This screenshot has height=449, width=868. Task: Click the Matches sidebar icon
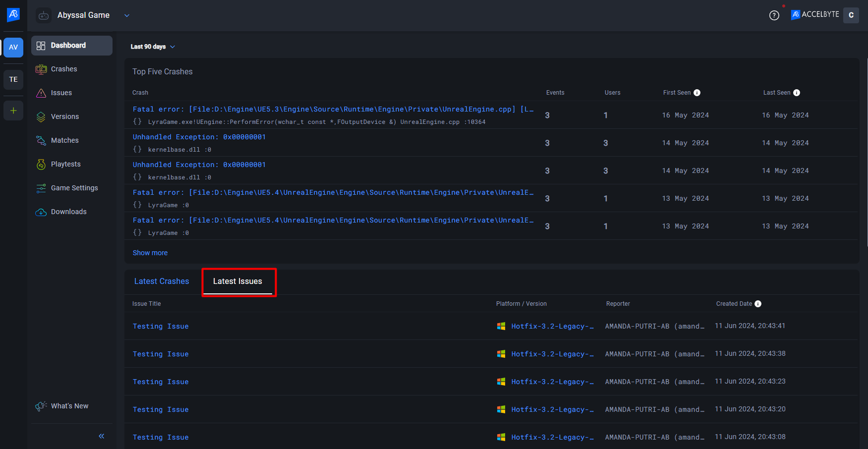(x=41, y=140)
